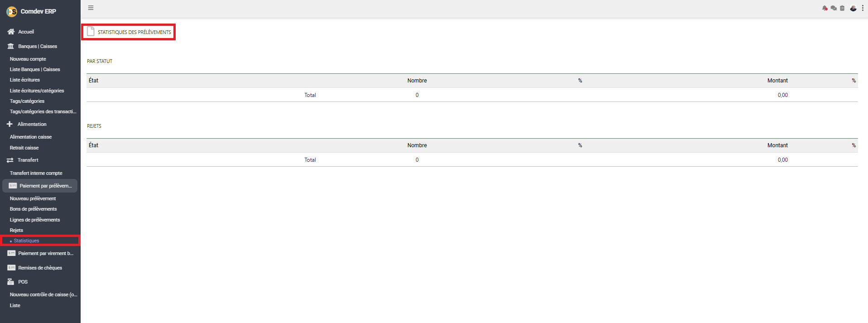Click the Nombre header in the Rejets table
868x323 pixels.
pyautogui.click(x=417, y=145)
